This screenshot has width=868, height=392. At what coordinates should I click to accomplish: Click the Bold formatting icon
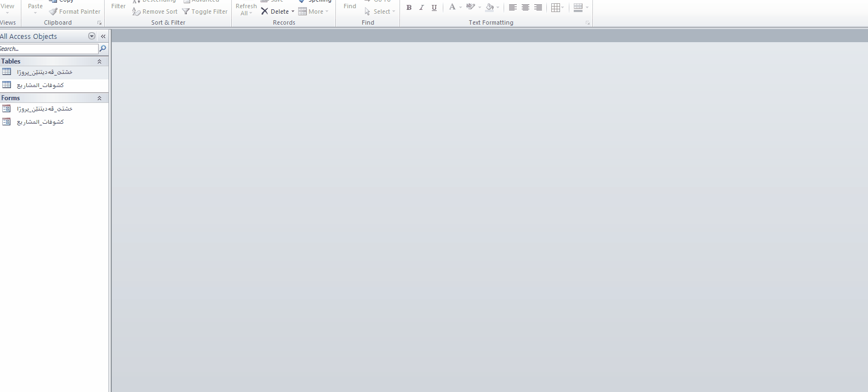click(409, 8)
